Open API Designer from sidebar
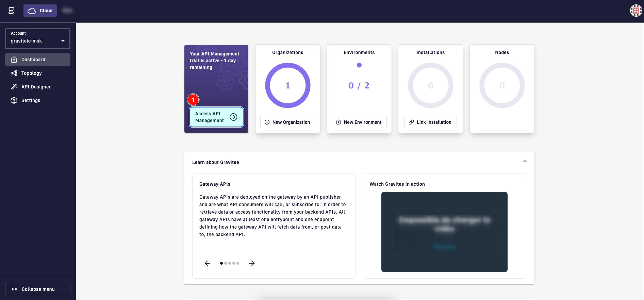 [x=38, y=87]
